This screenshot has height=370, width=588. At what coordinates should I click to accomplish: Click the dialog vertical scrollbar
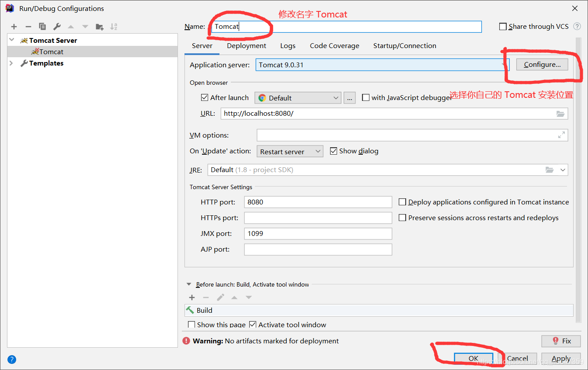point(578,179)
